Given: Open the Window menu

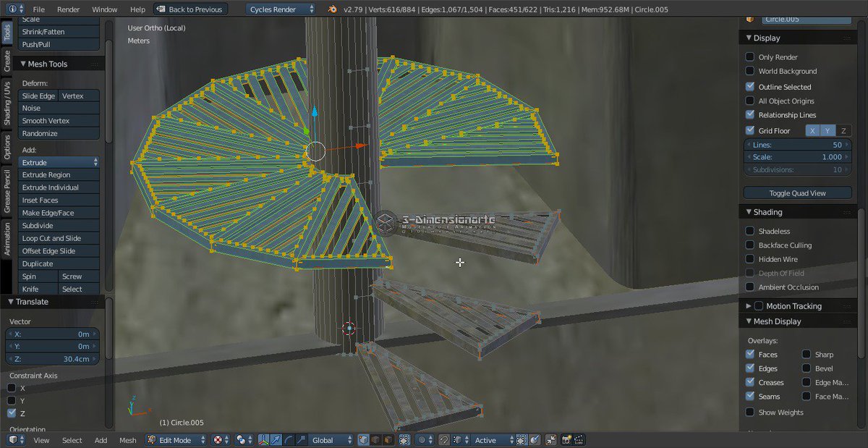Looking at the screenshot, I should coord(105,9).
